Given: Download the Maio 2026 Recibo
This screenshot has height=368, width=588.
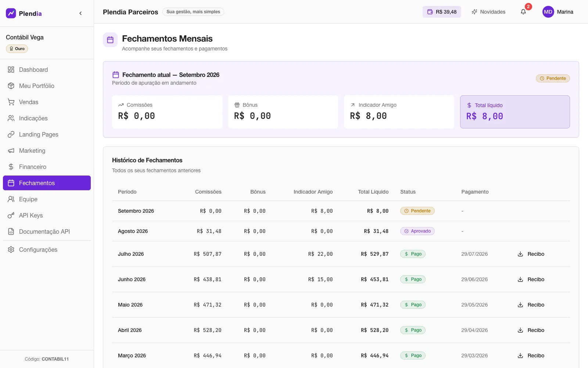Looking at the screenshot, I should (531, 305).
